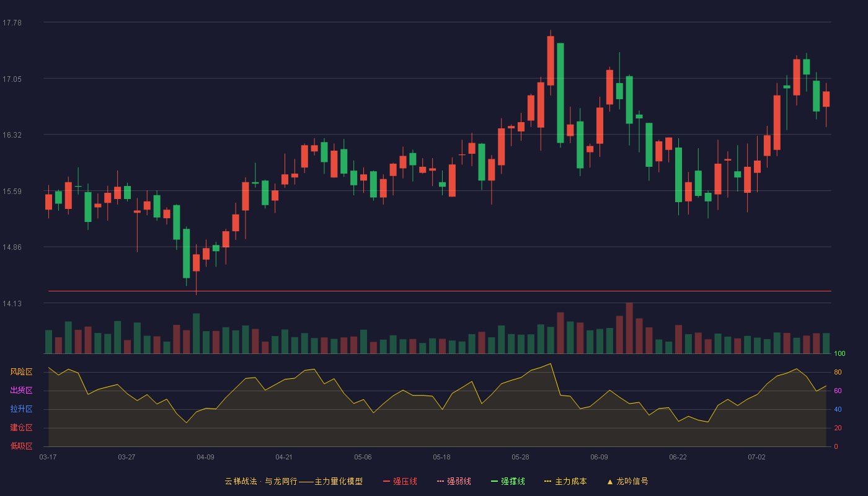Click the 16.32 price axis label
Viewport: 868px width, 496px height.
coord(12,135)
